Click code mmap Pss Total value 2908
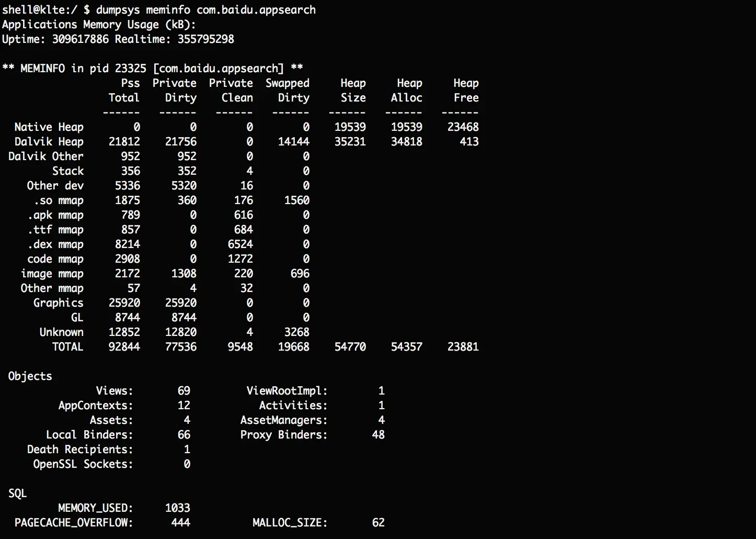Viewport: 756px width, 539px height. pyautogui.click(x=128, y=259)
